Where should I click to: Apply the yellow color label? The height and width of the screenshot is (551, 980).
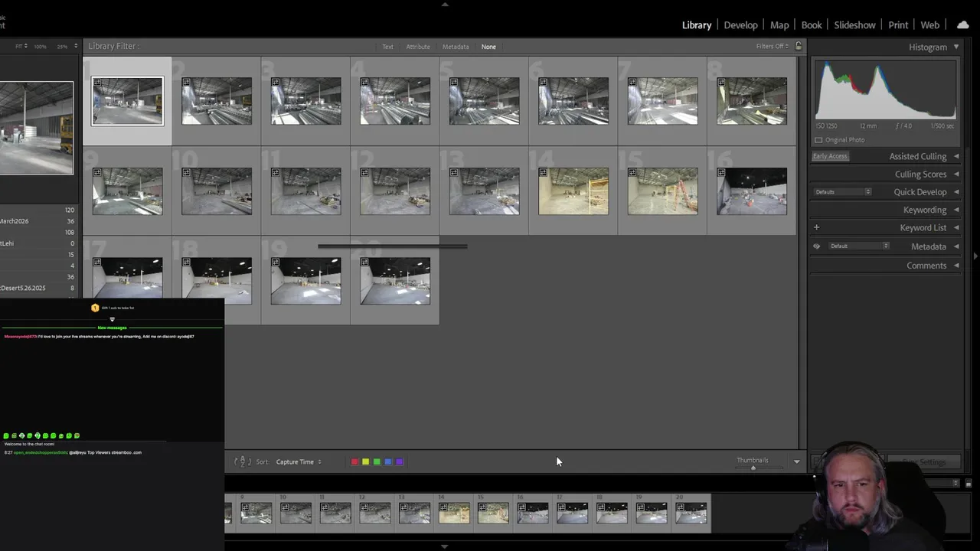tap(365, 461)
